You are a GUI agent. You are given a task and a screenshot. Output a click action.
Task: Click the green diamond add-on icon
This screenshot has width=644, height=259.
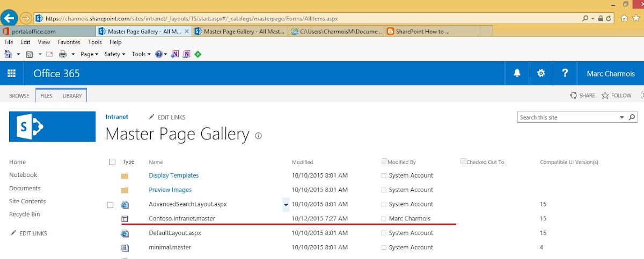pos(198,54)
